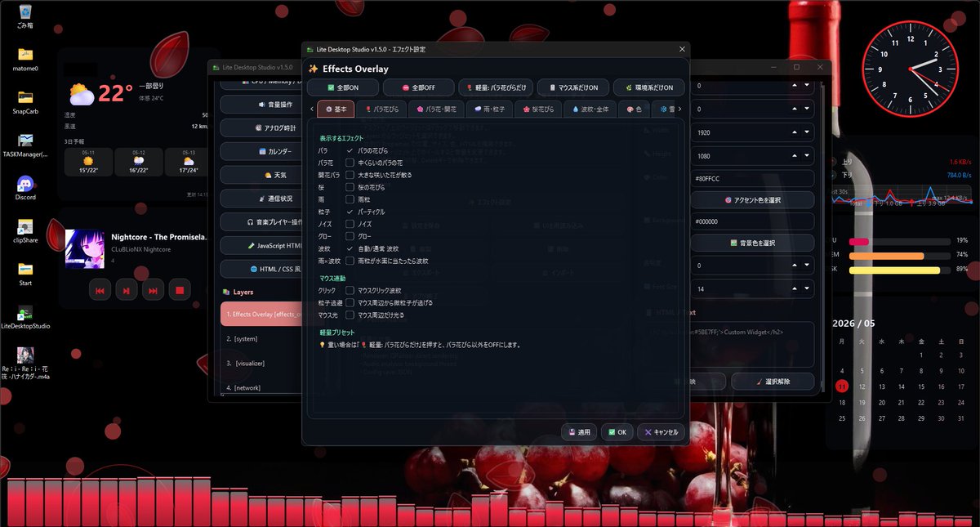The image size is (980, 527).
Task: Open the TASKManager desktop shortcut
Action: [25, 145]
